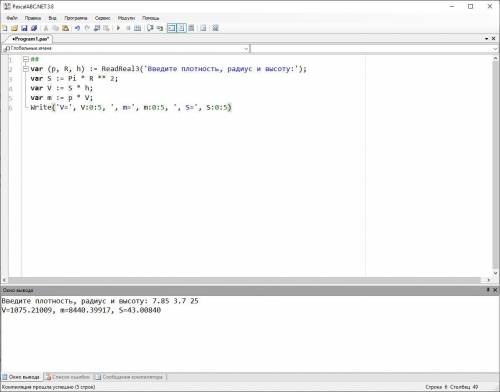Switch to Сообщения компилятора tab

[130, 377]
